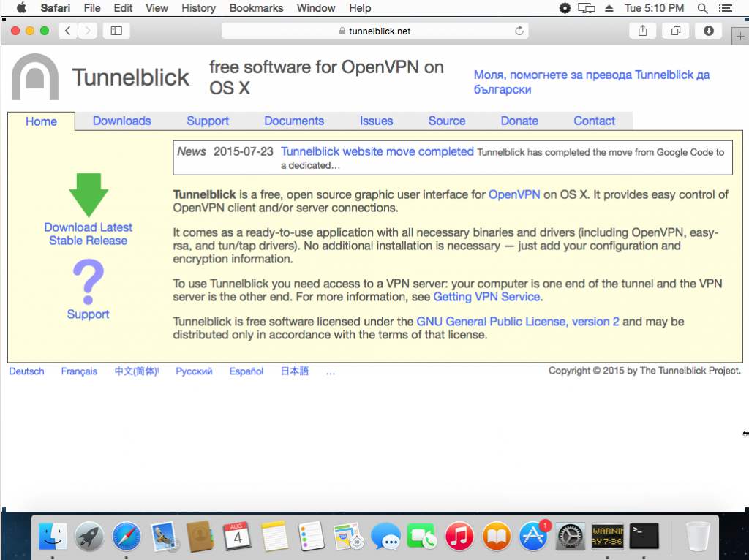This screenshot has height=560, width=749.
Task: Open Notification Center from menu bar
Action: click(725, 8)
